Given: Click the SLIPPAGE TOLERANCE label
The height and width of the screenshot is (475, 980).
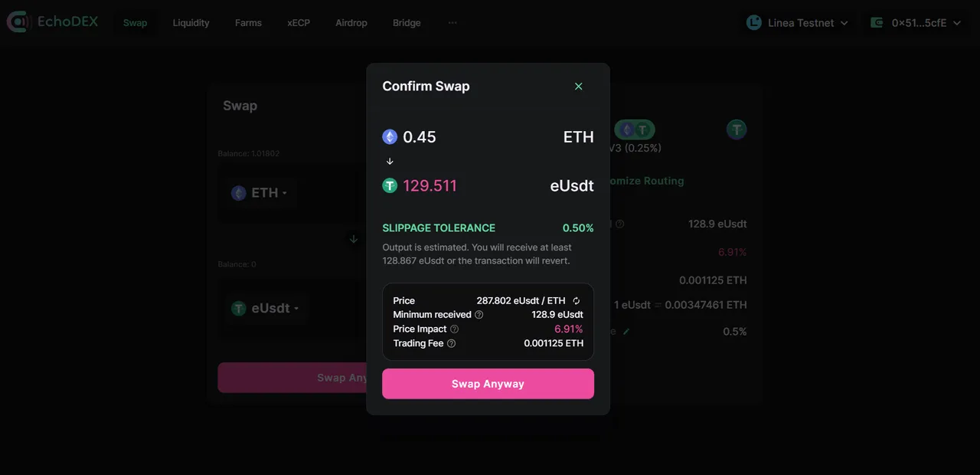Looking at the screenshot, I should pos(439,228).
